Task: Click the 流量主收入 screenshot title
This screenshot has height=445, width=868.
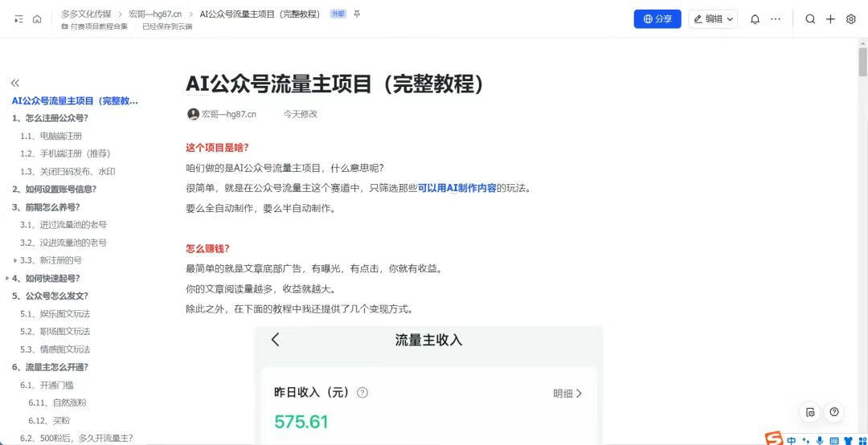Action: [428, 340]
